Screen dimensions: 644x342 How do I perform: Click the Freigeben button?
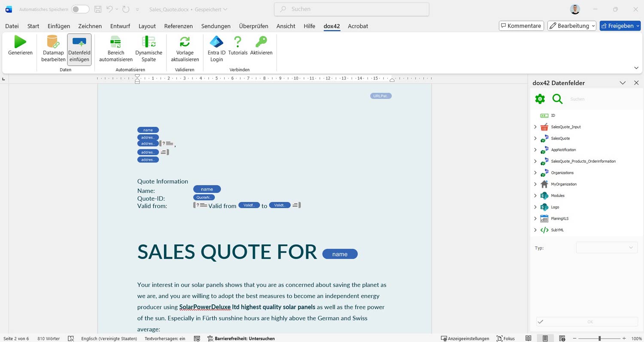[x=620, y=25]
